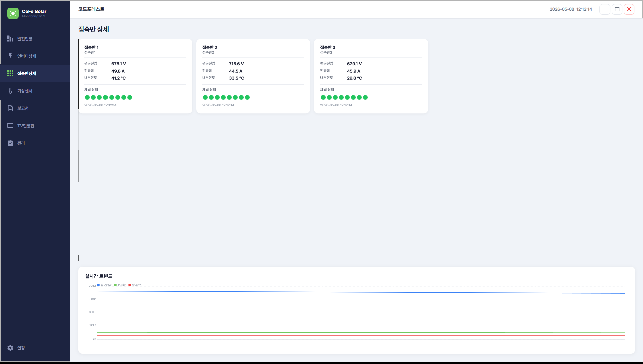Open 인버터상세 via the lightning bolt icon
The image size is (643, 364).
(x=10, y=56)
